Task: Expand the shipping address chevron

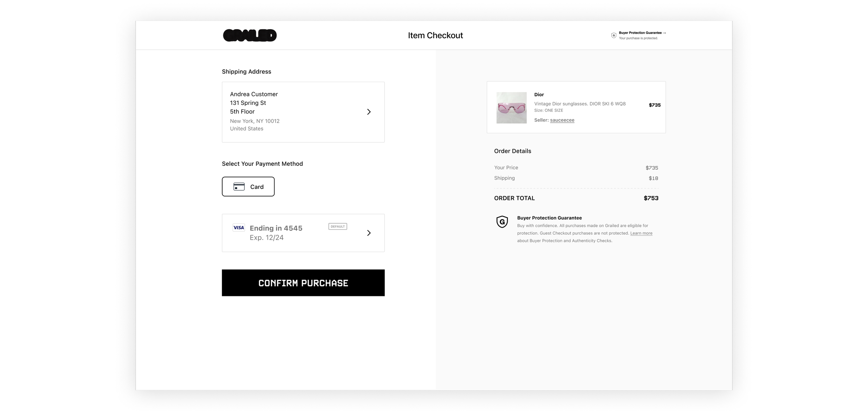Action: 369,112
